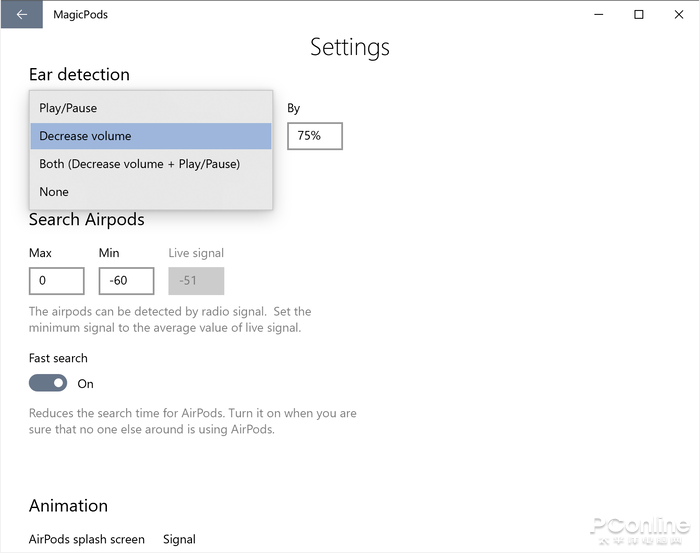Click the Signal label under Animation

point(179,540)
